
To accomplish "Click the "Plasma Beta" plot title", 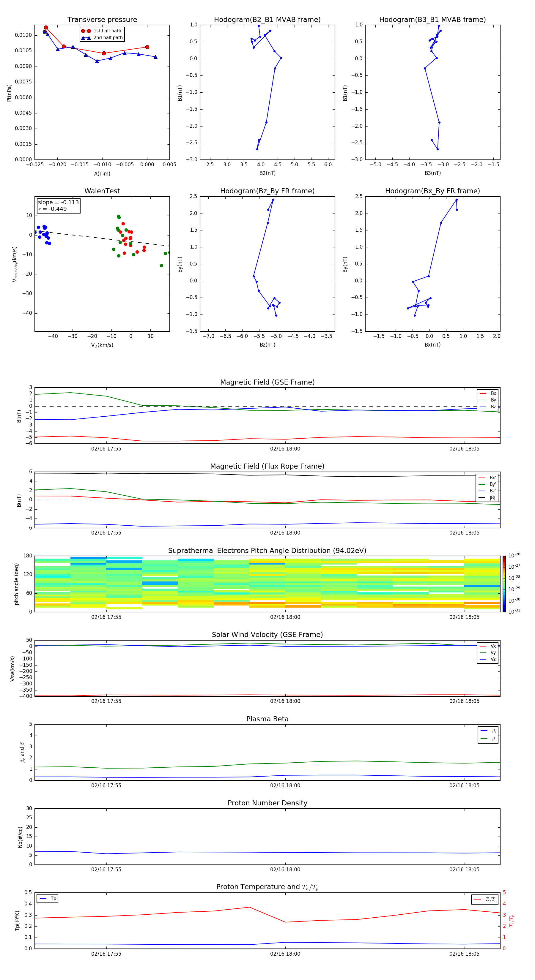I will pos(267,719).
